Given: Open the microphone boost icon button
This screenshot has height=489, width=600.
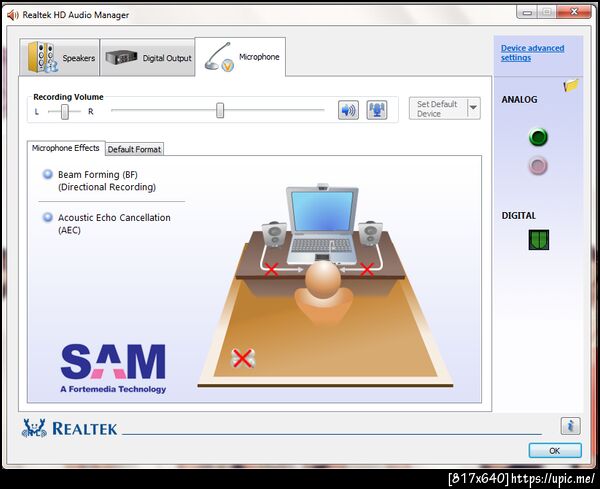Looking at the screenshot, I should tap(377, 110).
